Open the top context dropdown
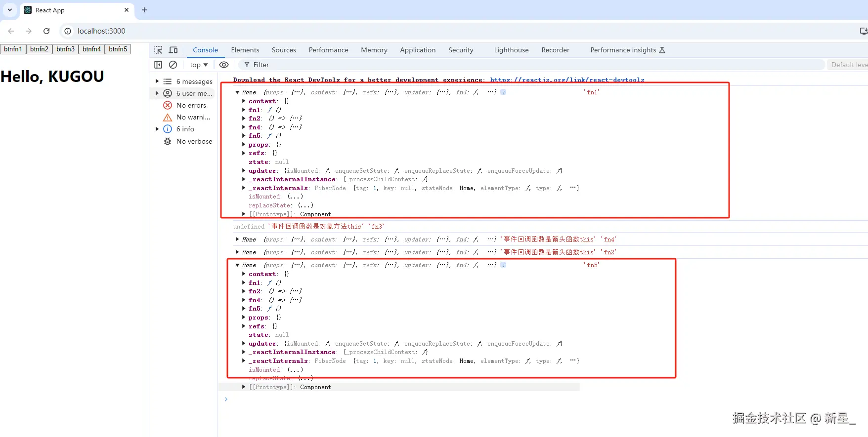The height and width of the screenshot is (437, 868). 199,65
